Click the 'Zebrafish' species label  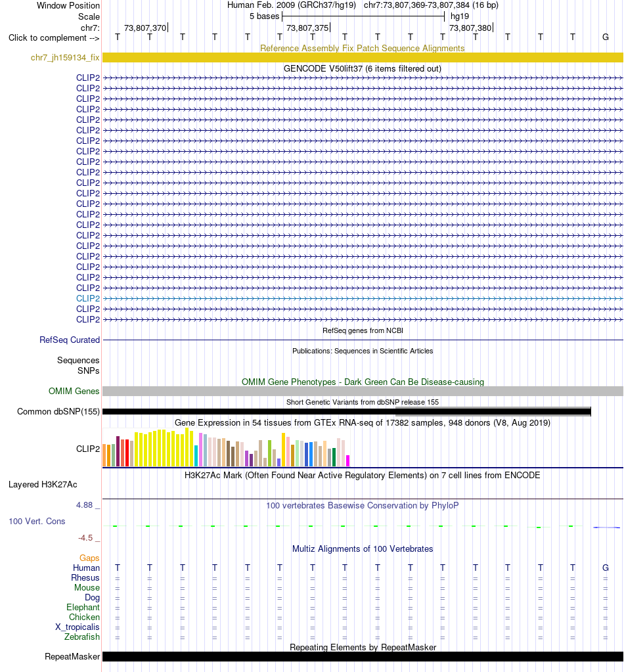pyautogui.click(x=82, y=637)
